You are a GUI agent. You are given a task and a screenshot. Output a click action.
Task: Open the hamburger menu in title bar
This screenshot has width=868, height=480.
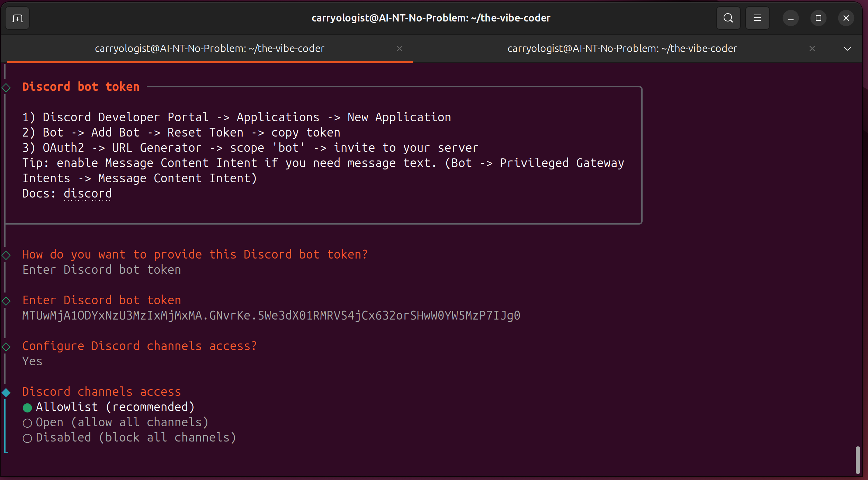coord(757,18)
